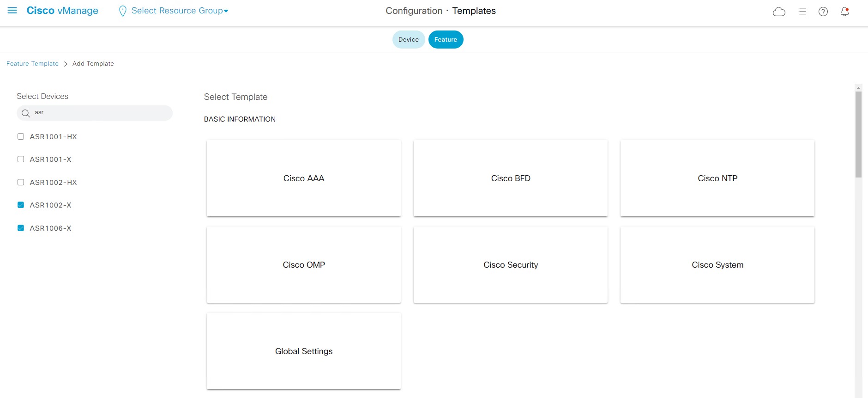The width and height of the screenshot is (868, 398).
Task: Select the Cisco BFD template card
Action: point(511,178)
